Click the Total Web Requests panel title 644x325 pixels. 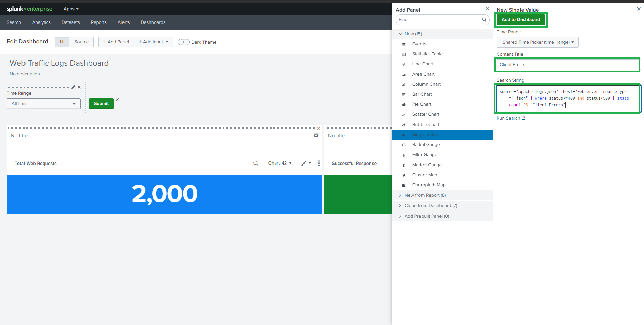(x=36, y=164)
